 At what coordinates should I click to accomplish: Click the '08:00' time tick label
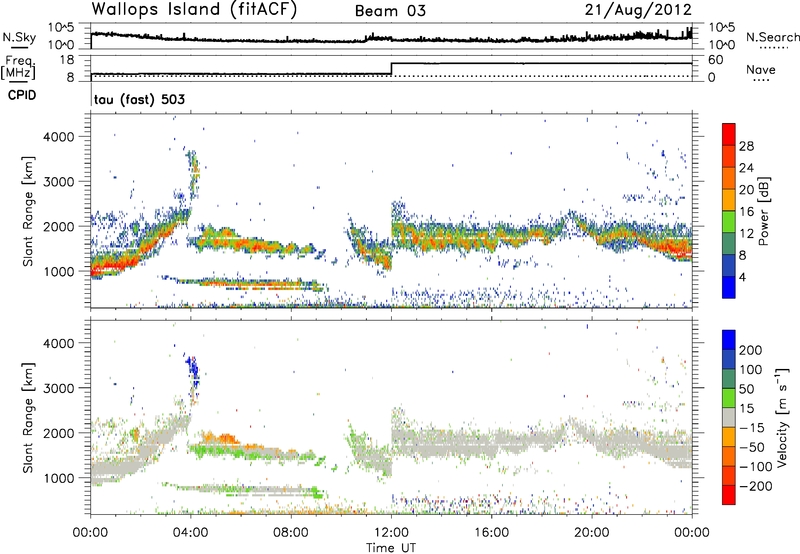click(x=290, y=533)
